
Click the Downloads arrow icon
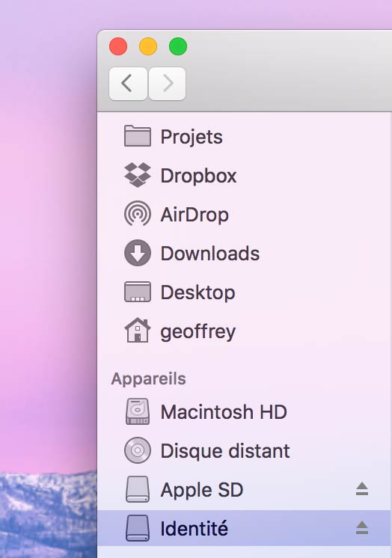138,253
